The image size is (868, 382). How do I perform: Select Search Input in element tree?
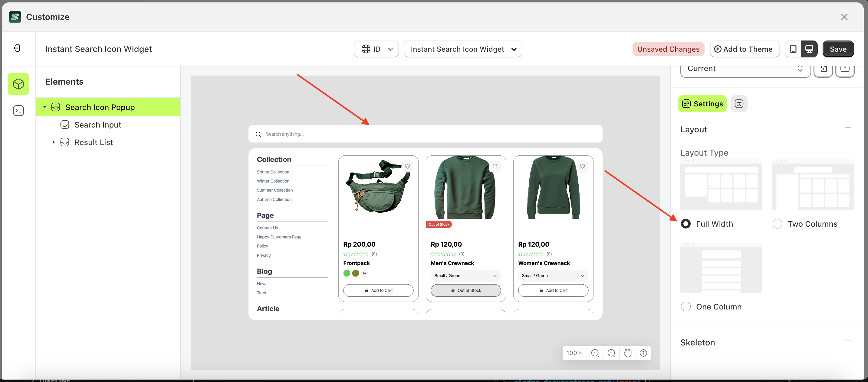coord(97,125)
